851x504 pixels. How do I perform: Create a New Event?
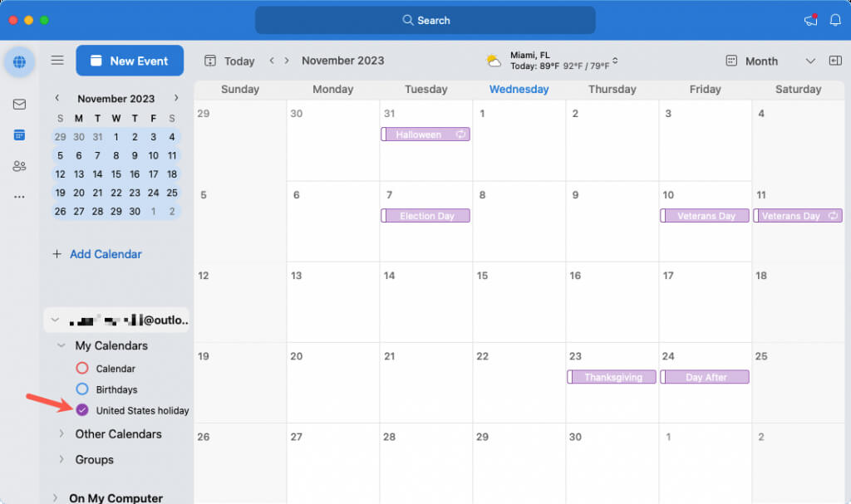[x=130, y=61]
